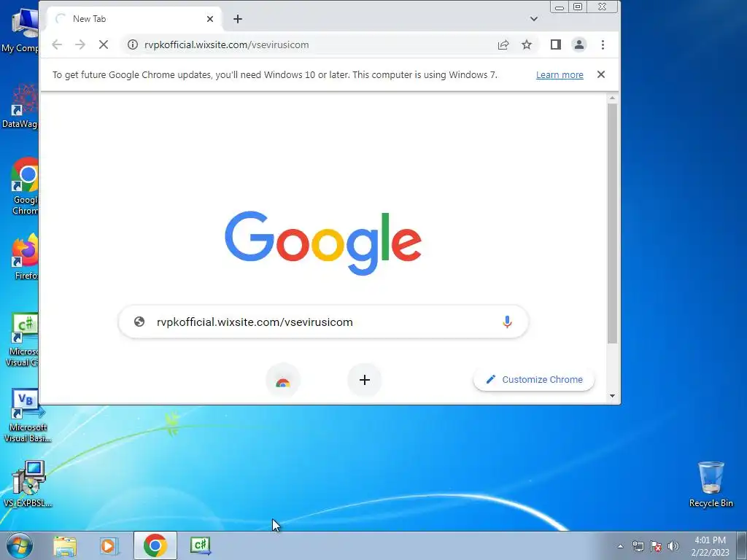Image resolution: width=747 pixels, height=560 pixels.
Task: Select the My Computer desktop icon
Action: pos(20,29)
